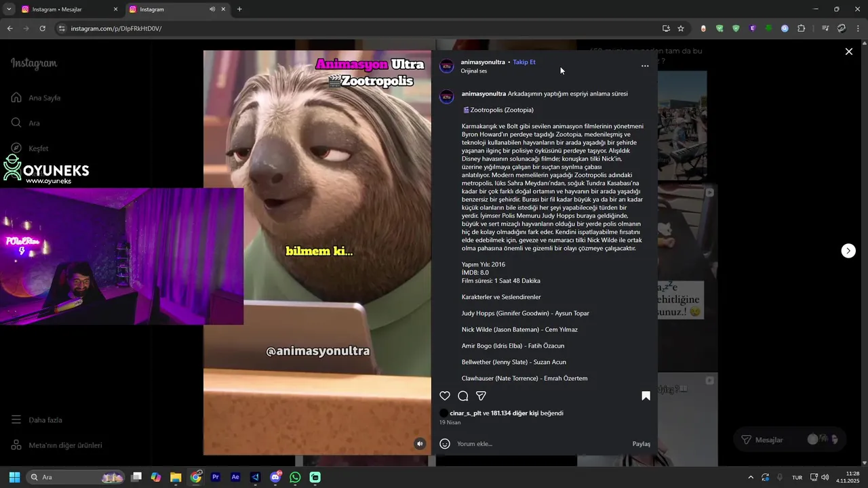Click Takip Et to follow animasyonultra

pyautogui.click(x=524, y=62)
